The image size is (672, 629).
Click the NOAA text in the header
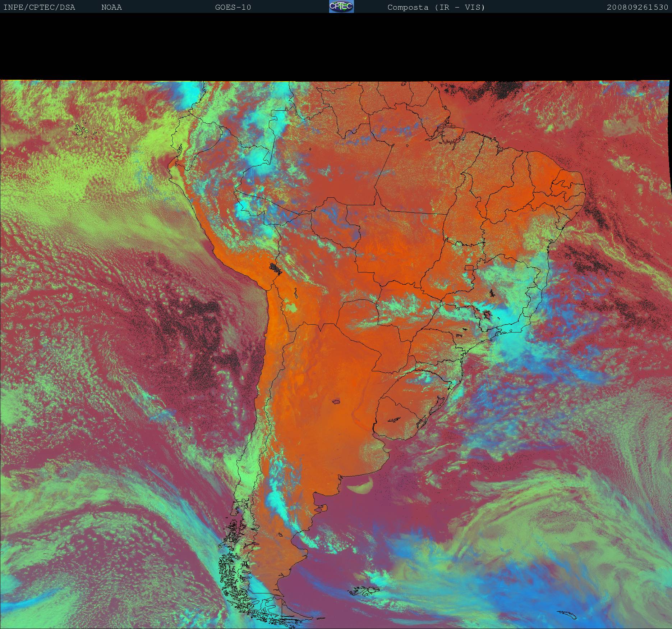pos(111,7)
